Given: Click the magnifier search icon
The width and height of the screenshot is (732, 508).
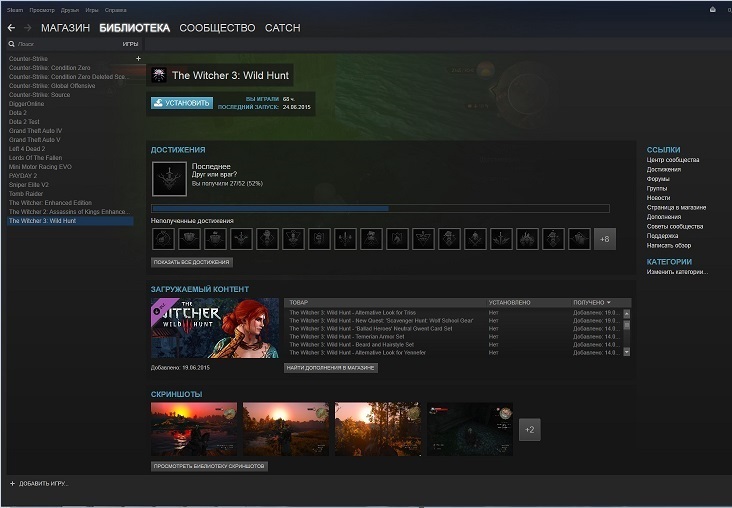Looking at the screenshot, I should tap(12, 44).
